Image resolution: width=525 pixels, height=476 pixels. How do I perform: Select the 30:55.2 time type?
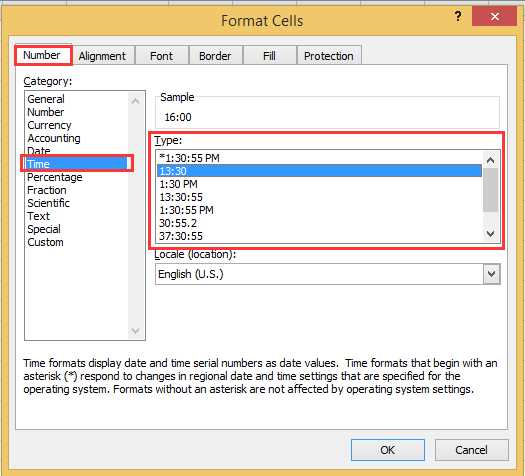pos(319,223)
